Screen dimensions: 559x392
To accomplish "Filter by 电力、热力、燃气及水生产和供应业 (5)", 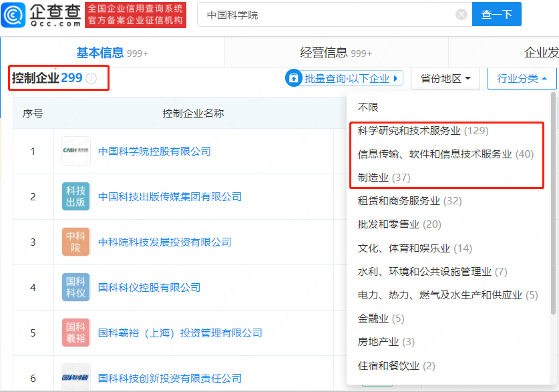I will pyautogui.click(x=447, y=295).
